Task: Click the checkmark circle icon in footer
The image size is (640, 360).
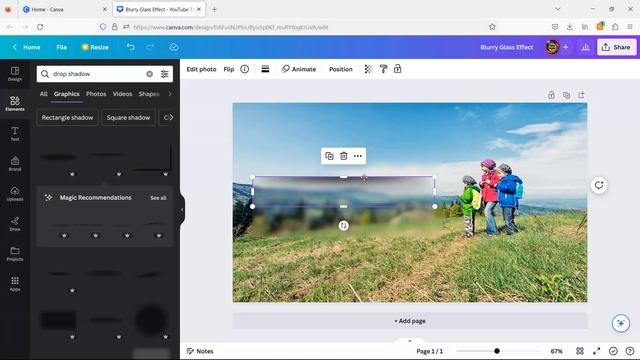Action: click(x=613, y=351)
